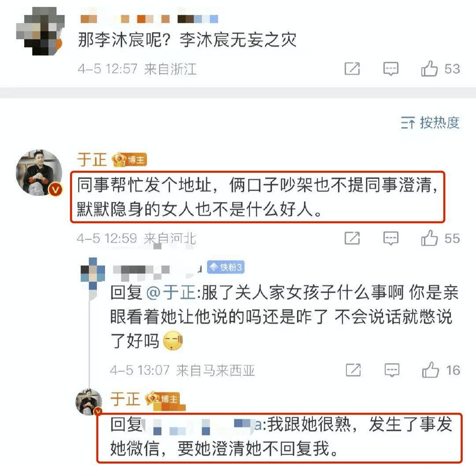The width and height of the screenshot is (476, 468).
Task: Open 于正's profile avatar in main comment
Action: (39, 172)
